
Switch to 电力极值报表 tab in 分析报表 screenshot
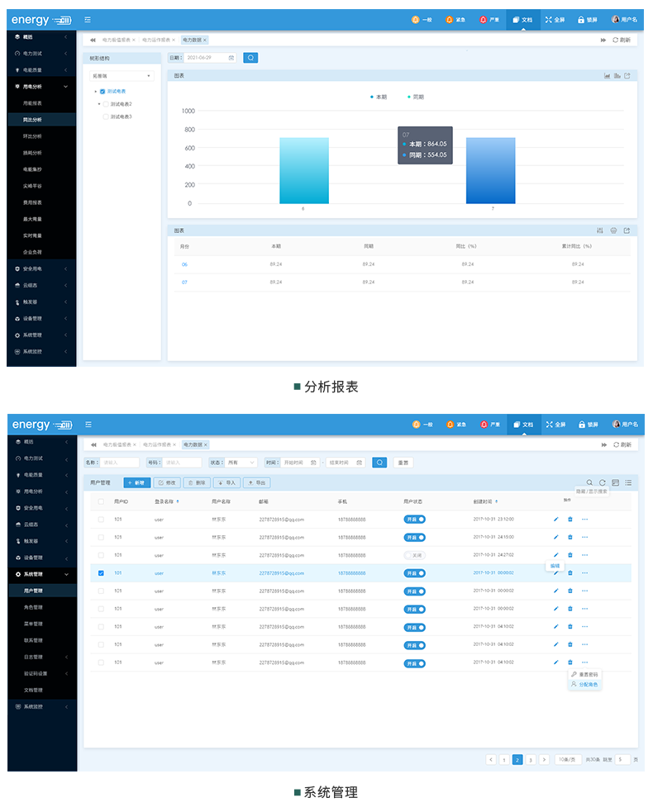coord(116,40)
